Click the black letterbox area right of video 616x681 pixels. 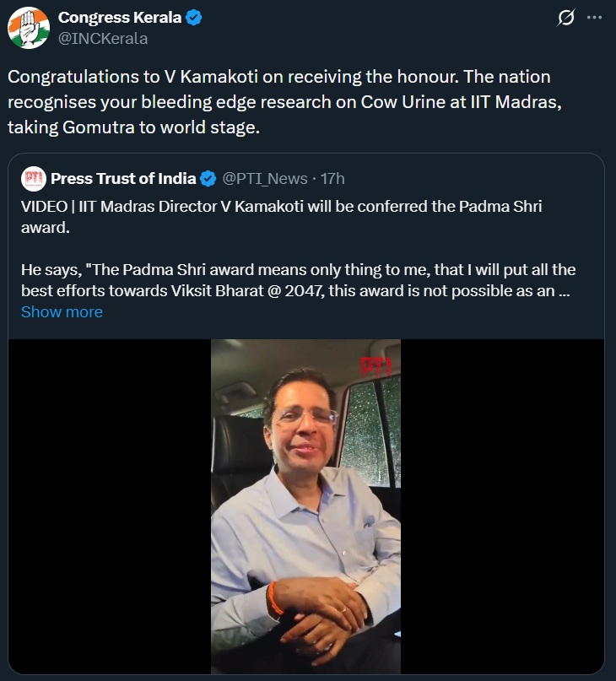(502, 506)
